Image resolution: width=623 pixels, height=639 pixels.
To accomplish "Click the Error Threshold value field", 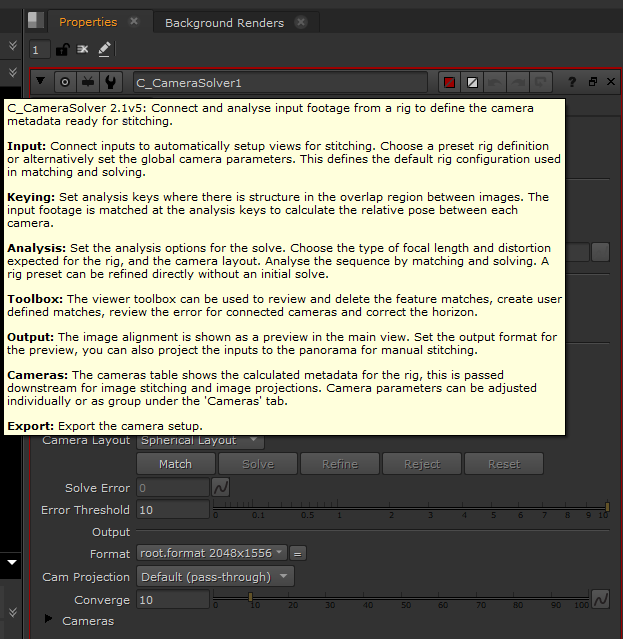I will pyautogui.click(x=173, y=510).
